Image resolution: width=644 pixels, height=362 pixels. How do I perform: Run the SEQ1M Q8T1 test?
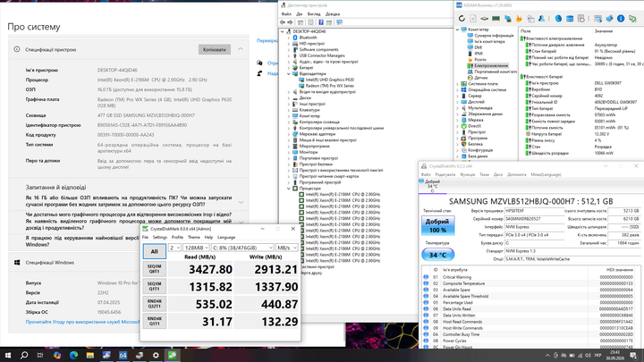tap(155, 269)
